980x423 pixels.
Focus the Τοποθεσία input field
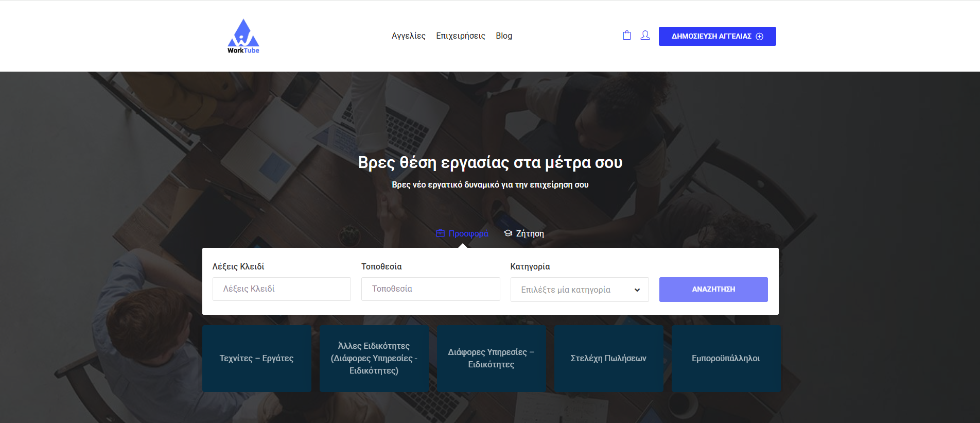pyautogui.click(x=430, y=289)
